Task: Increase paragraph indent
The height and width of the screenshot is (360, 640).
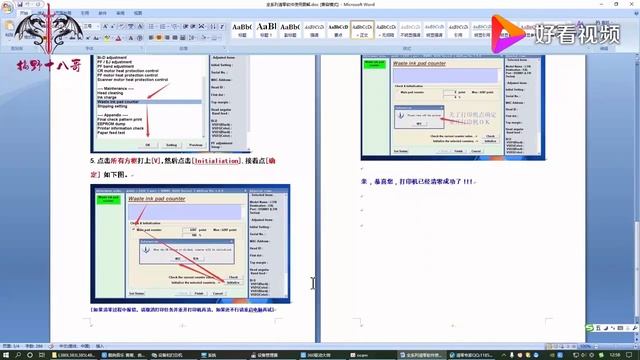Action: pyautogui.click(x=193, y=26)
